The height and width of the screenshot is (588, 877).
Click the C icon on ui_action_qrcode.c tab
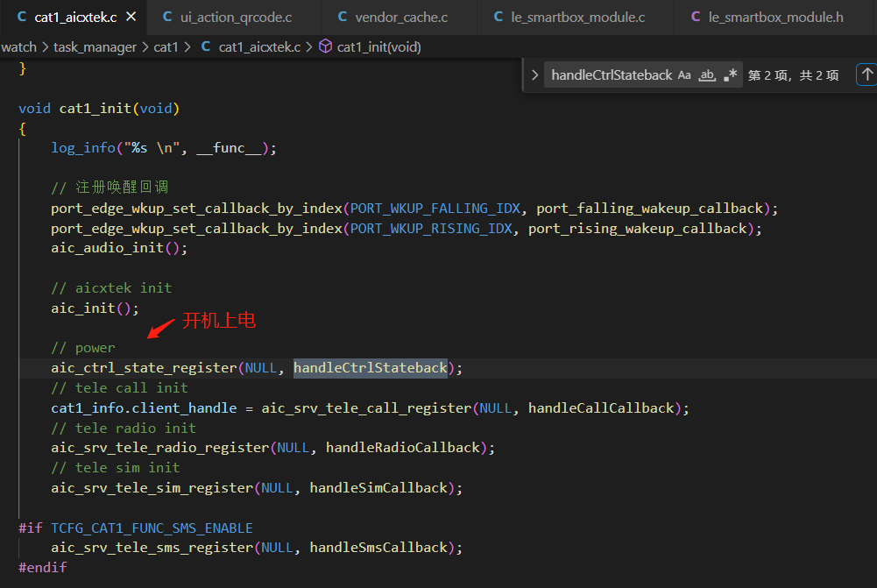167,17
